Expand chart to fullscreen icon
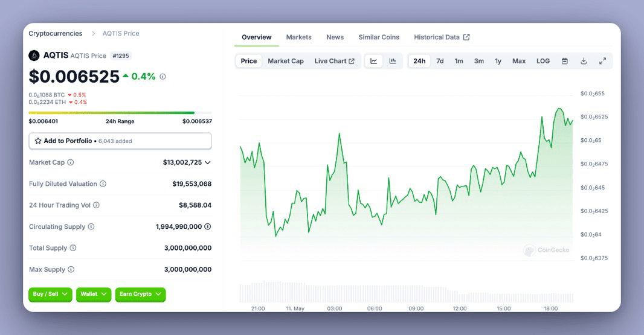 (602, 61)
